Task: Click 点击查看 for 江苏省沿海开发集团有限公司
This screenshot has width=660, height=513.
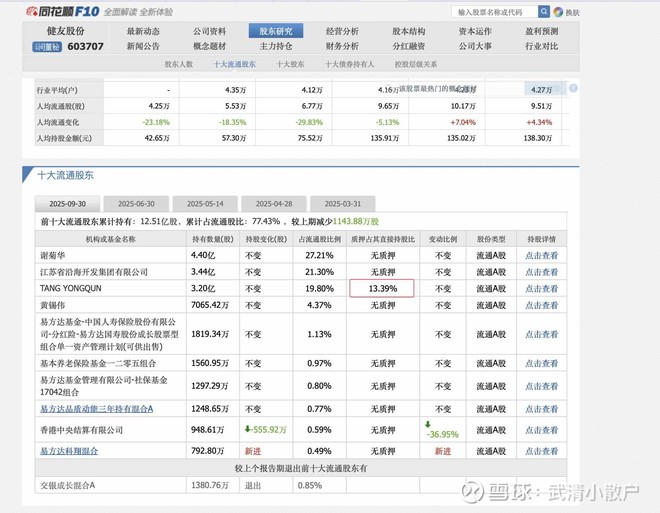Action: pyautogui.click(x=542, y=272)
